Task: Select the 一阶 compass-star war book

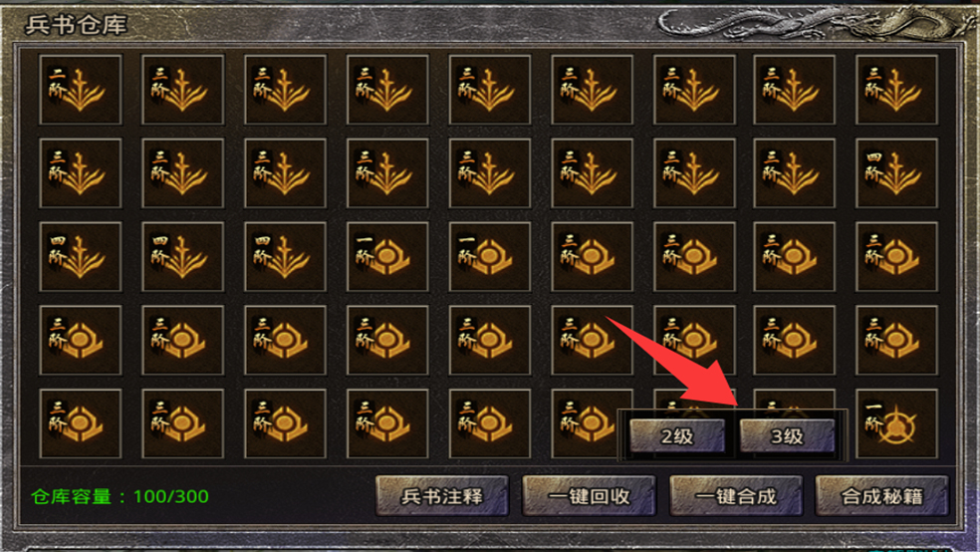Action: point(897,423)
